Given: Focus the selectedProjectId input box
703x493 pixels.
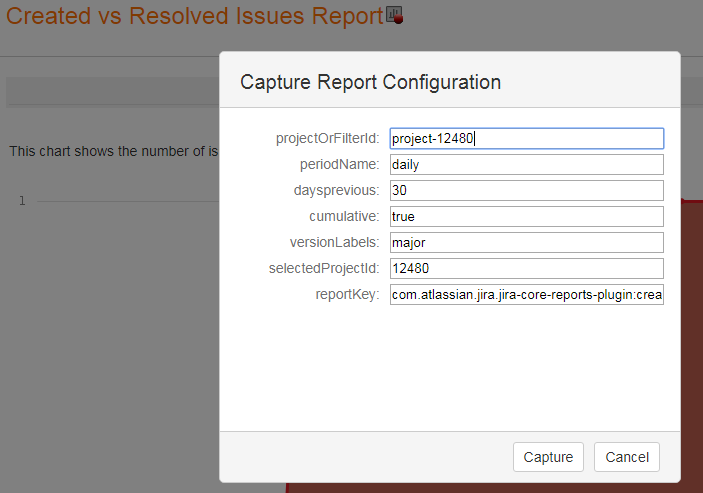Looking at the screenshot, I should 527,269.
